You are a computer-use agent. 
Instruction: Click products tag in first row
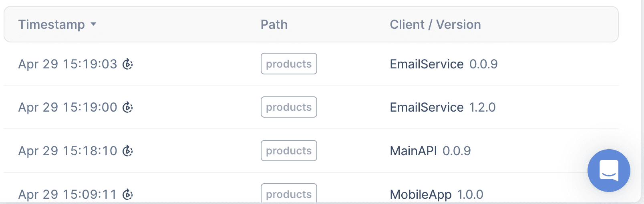pos(289,64)
